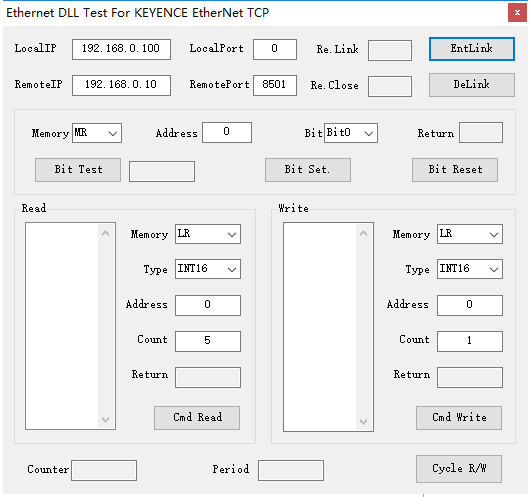Open the Write section Memory LR dropdown
This screenshot has width=531, height=497.
469,234
